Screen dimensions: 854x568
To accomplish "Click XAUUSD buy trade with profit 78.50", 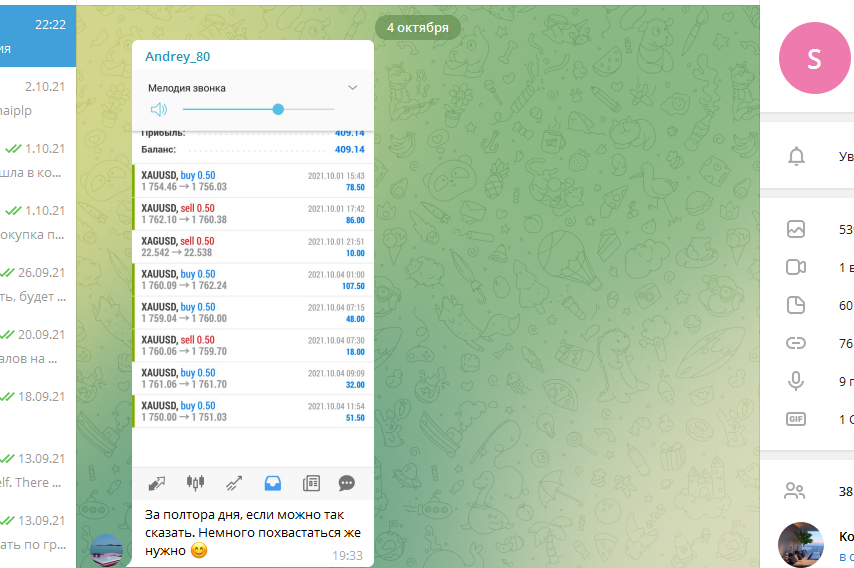I will (253, 181).
